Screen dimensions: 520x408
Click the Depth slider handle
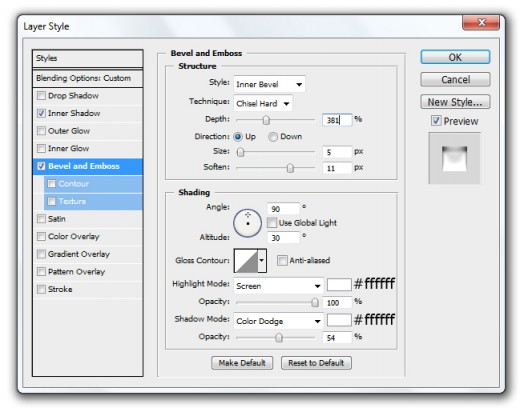[x=266, y=120]
